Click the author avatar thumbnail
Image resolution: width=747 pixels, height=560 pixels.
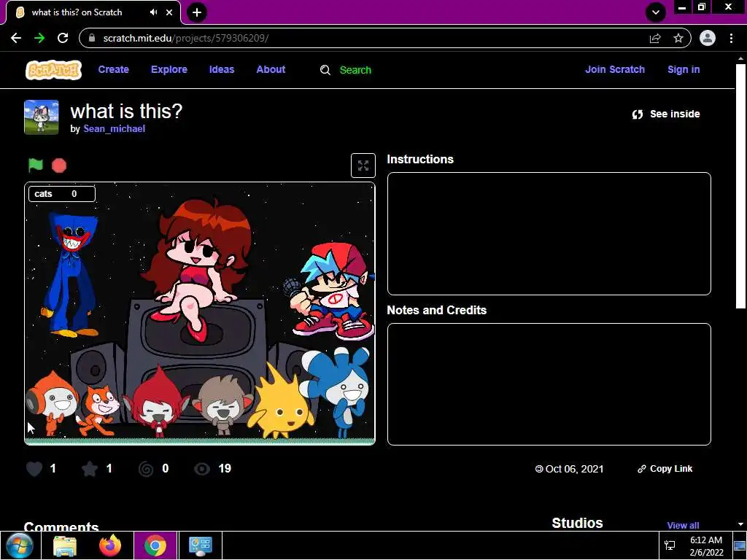[42, 117]
